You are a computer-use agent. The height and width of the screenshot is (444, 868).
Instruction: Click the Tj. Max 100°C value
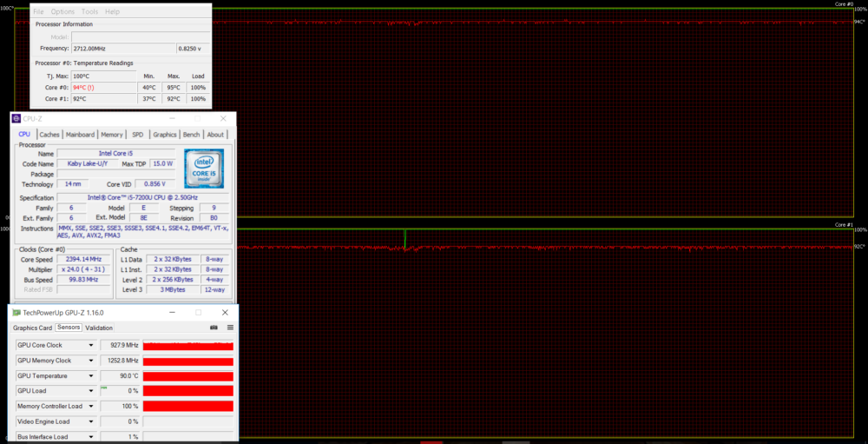[103, 76]
